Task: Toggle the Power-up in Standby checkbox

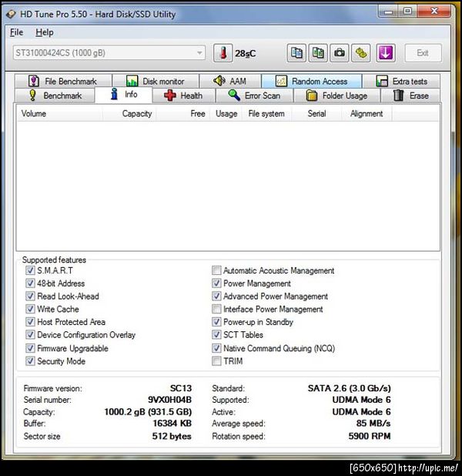Action: point(216,322)
